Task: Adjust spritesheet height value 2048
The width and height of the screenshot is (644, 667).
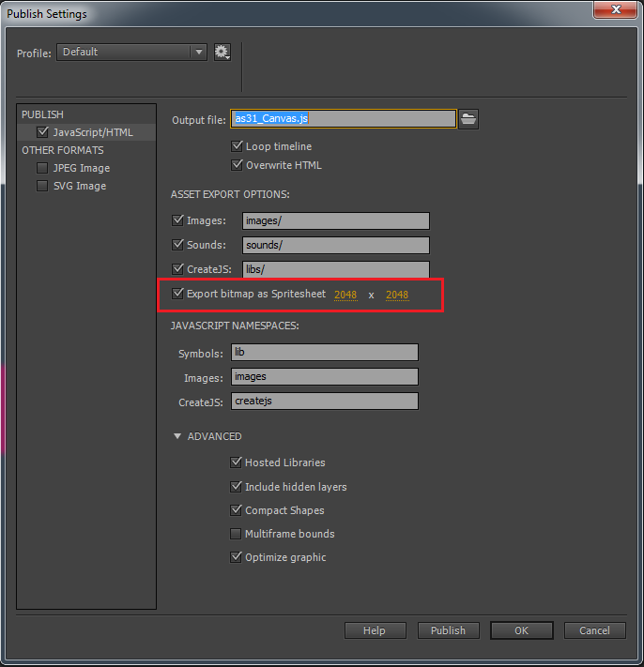Action: pyautogui.click(x=397, y=295)
